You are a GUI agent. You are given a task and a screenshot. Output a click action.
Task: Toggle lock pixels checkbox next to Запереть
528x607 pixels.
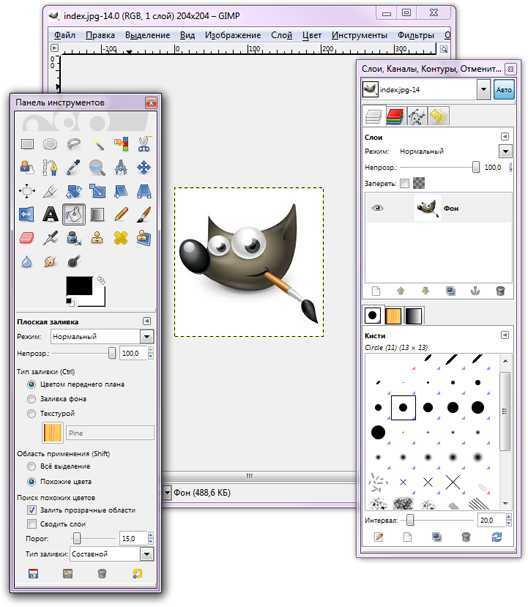(405, 183)
